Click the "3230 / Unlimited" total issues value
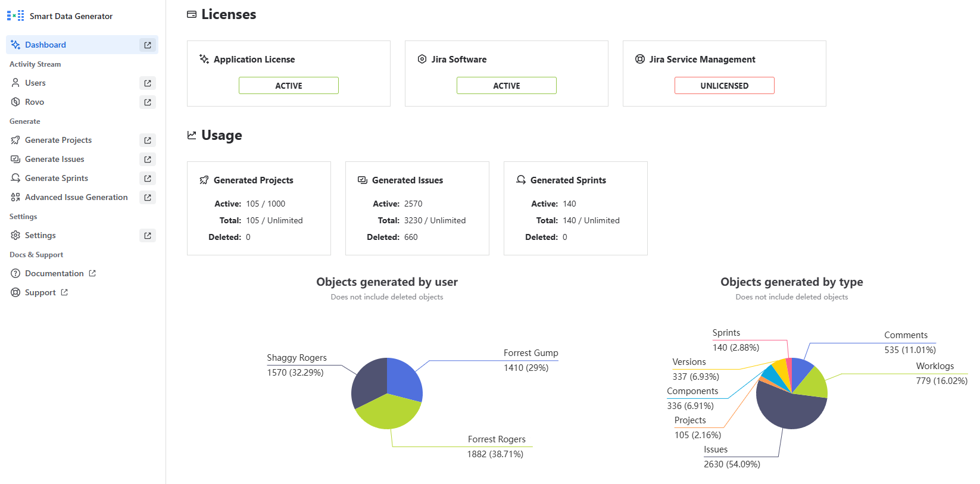The height and width of the screenshot is (484, 980). click(435, 220)
